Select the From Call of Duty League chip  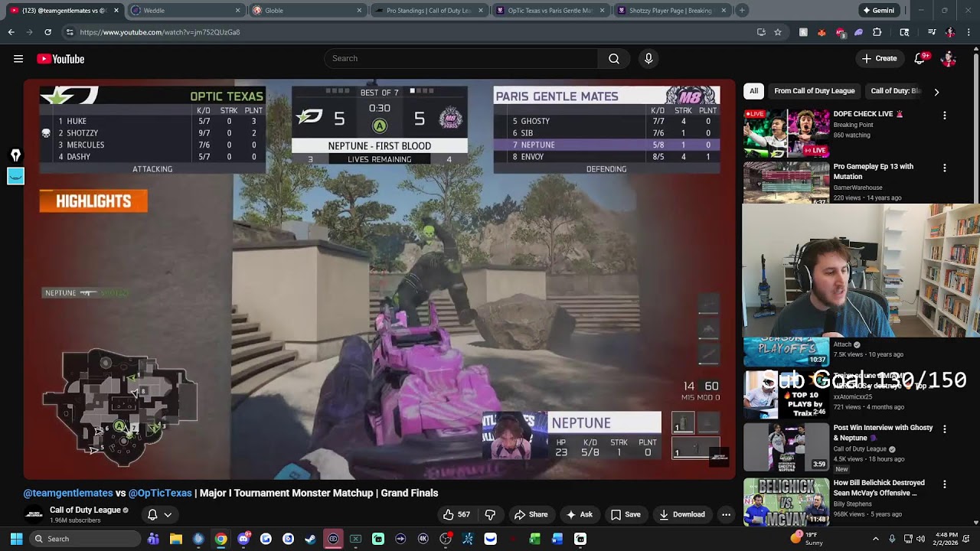click(x=814, y=91)
